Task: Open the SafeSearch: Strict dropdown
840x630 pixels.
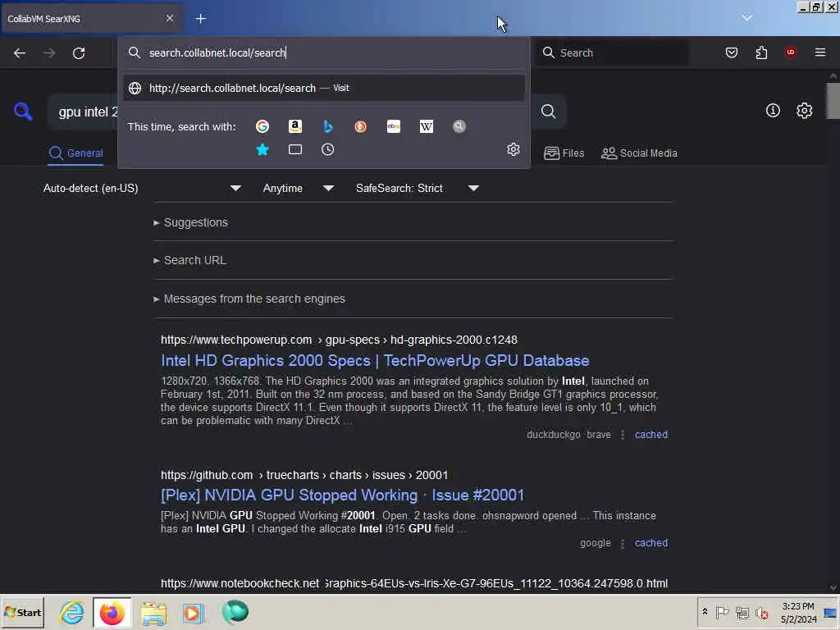Action: pos(418,188)
